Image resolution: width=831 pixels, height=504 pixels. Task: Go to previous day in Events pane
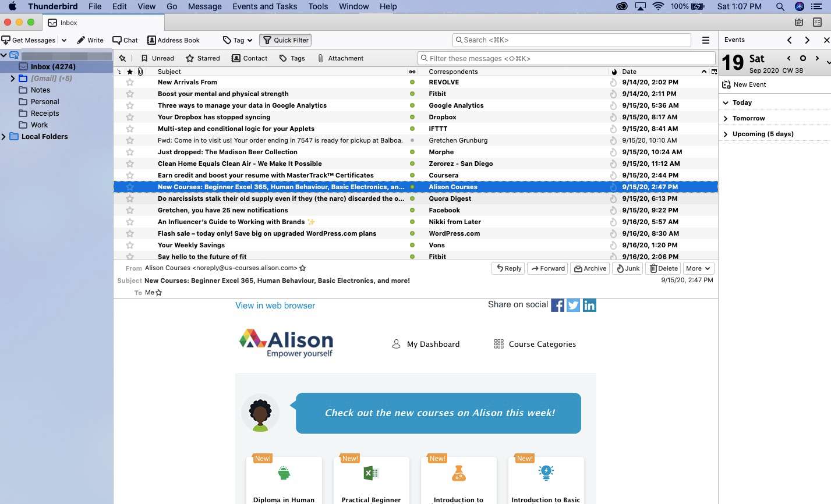[x=788, y=58]
